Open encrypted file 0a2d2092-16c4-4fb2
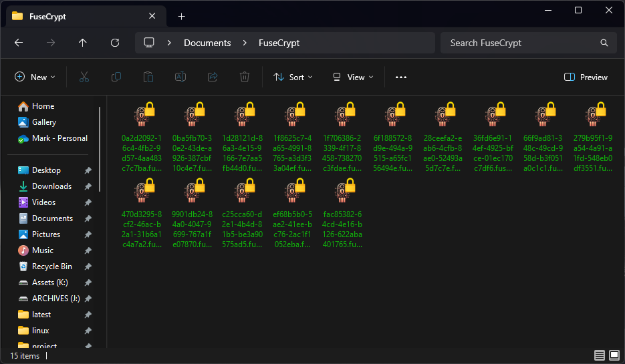Viewport: 625px width, 364px height. click(x=142, y=137)
